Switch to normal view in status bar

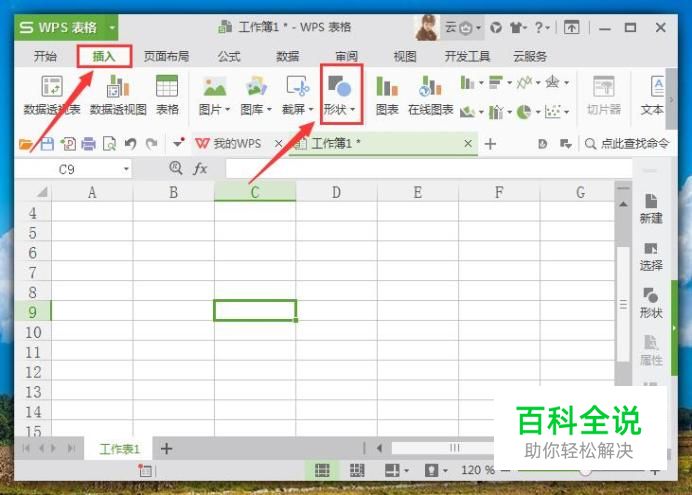(322, 470)
